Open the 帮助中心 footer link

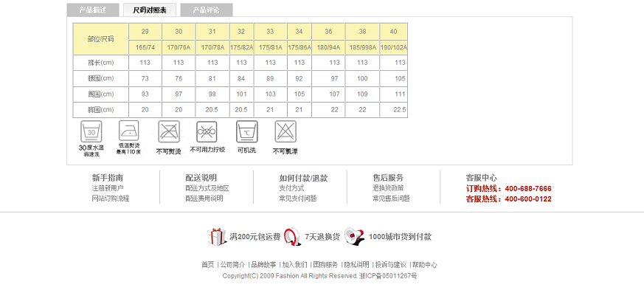[425, 265]
